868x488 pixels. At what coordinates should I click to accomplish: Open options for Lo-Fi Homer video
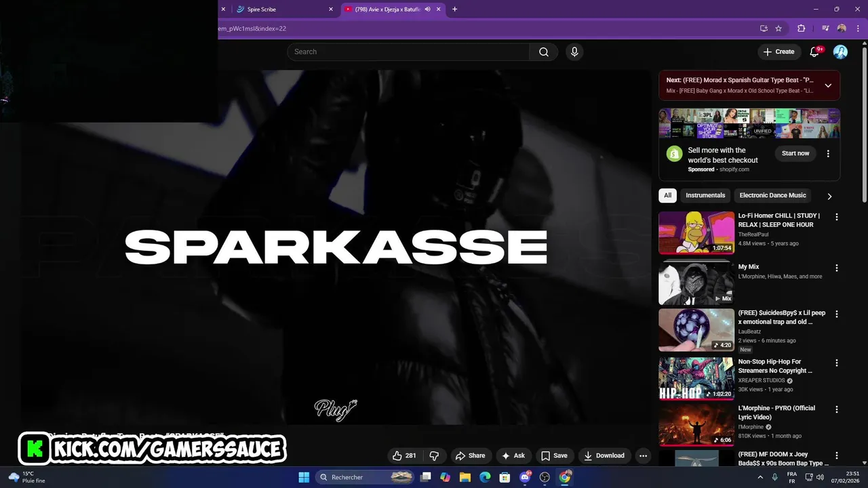[836, 217]
